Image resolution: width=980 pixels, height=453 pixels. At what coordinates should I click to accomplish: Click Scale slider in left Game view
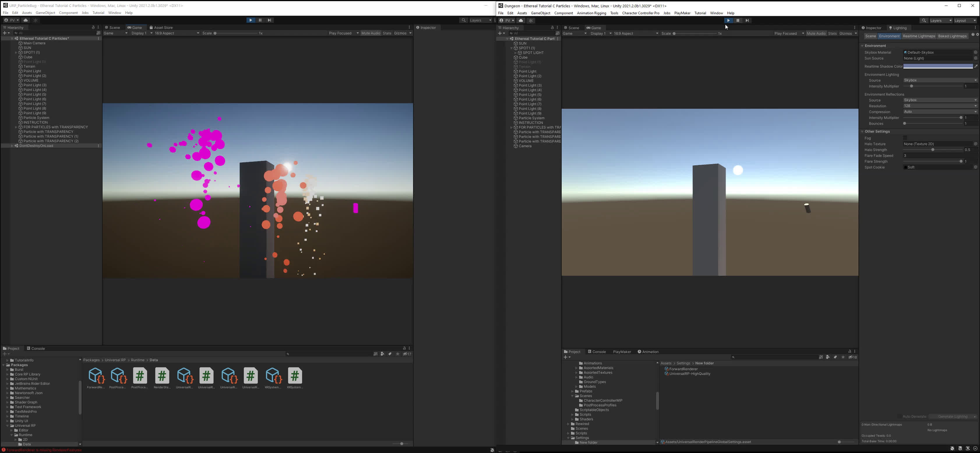point(236,33)
